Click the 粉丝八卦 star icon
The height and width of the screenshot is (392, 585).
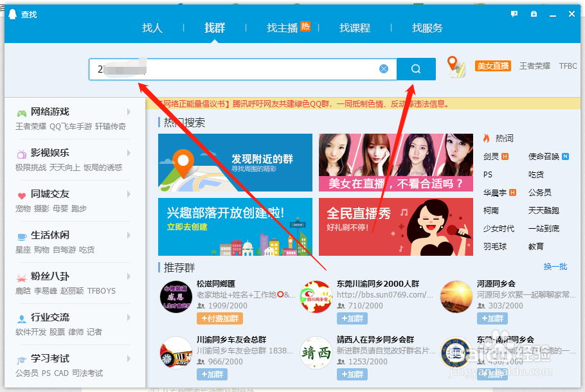click(x=22, y=278)
